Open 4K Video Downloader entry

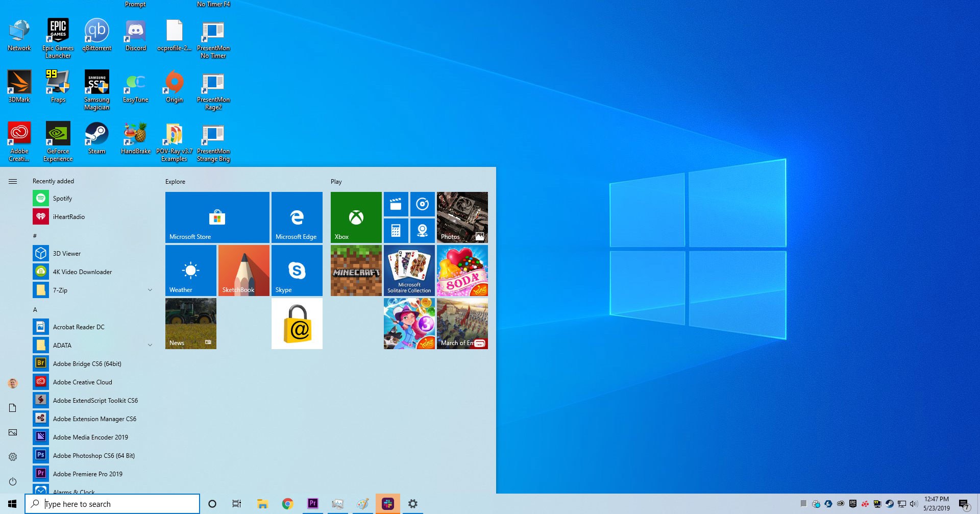pos(93,272)
